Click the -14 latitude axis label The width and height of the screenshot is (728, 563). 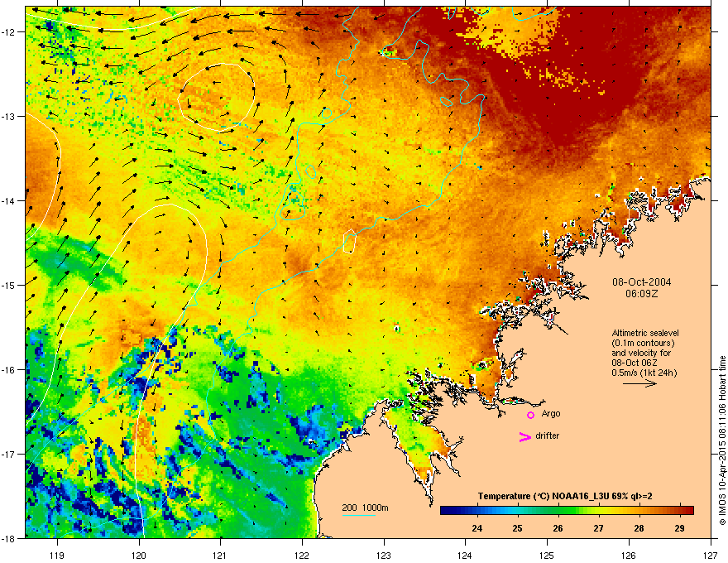click(x=9, y=200)
